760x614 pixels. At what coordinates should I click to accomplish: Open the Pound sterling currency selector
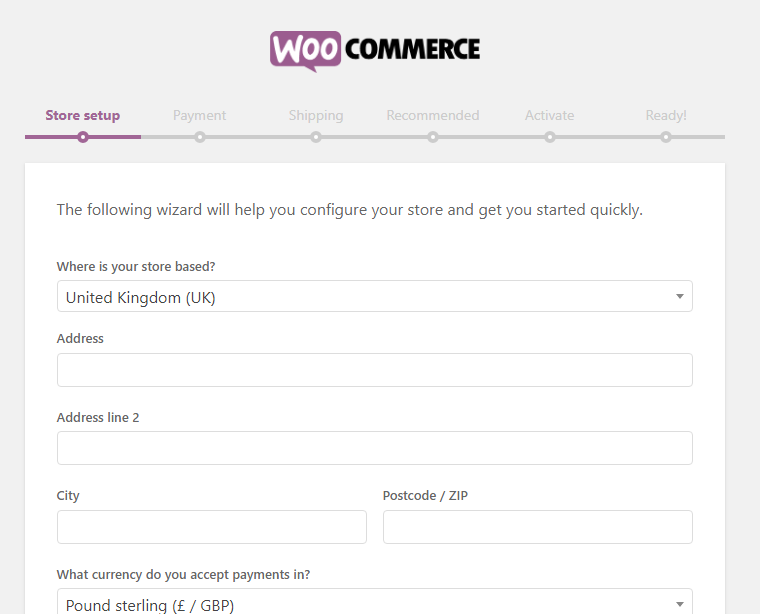[375, 601]
